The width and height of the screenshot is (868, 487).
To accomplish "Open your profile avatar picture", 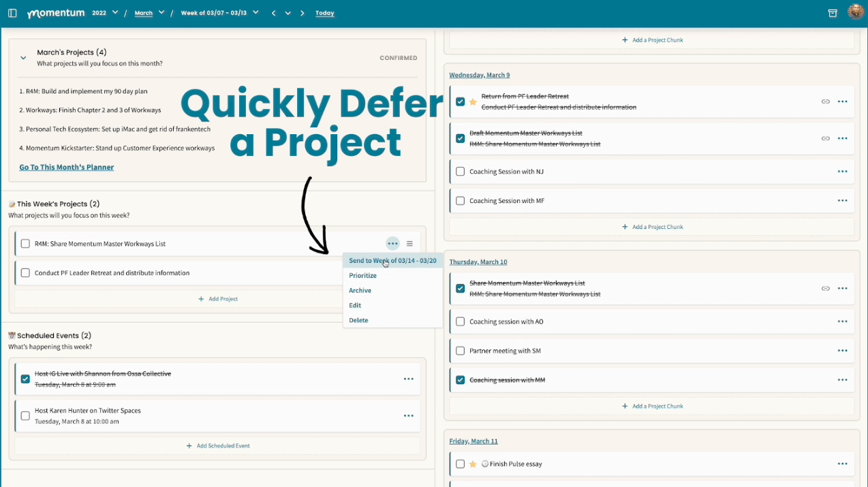I will pyautogui.click(x=855, y=12).
